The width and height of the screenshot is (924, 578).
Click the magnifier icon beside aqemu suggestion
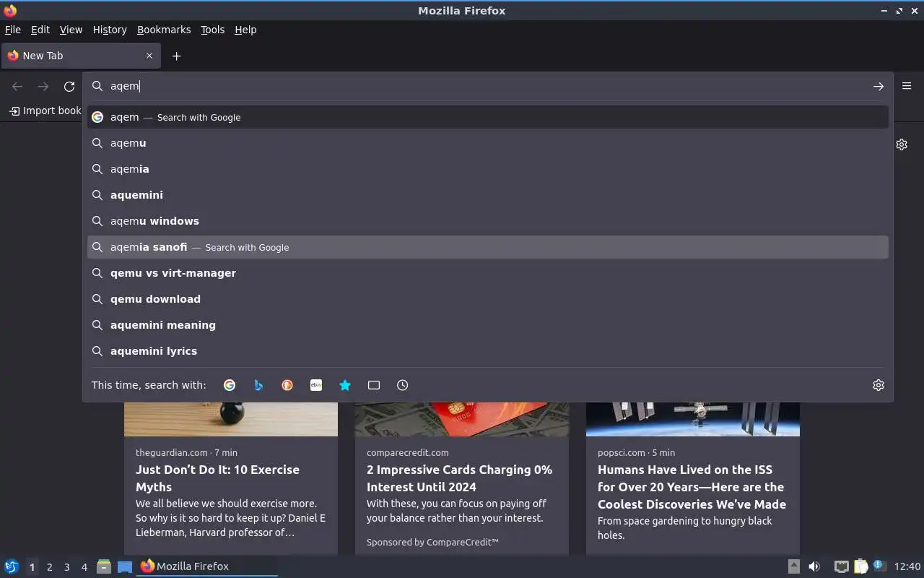click(x=97, y=143)
